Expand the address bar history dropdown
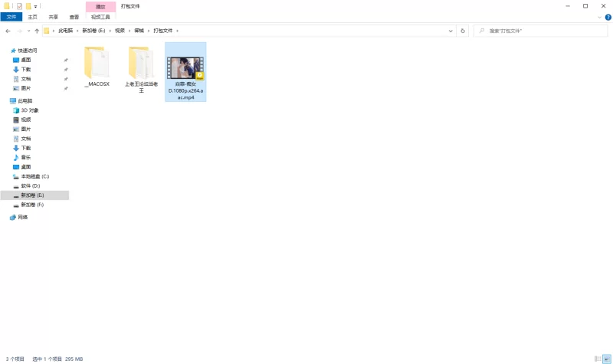The width and height of the screenshot is (613, 364). [x=451, y=31]
